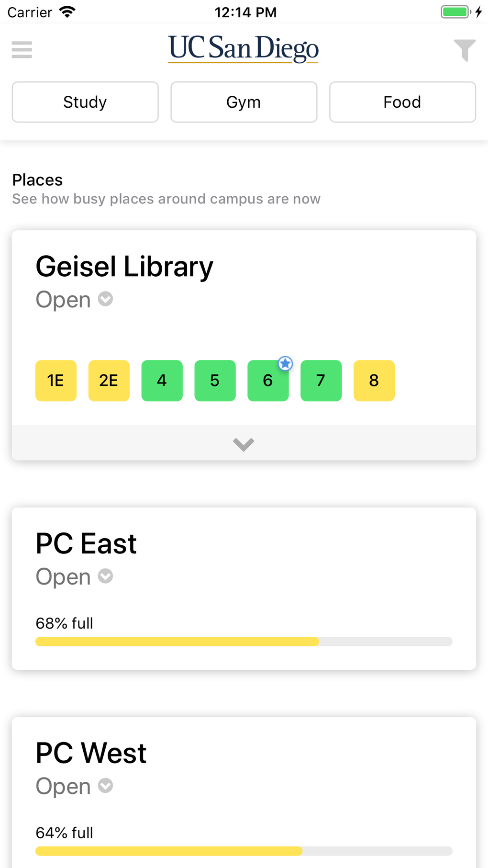Expand Geisel Library Open hours dropdown
This screenshot has height=868, width=488.
(105, 299)
